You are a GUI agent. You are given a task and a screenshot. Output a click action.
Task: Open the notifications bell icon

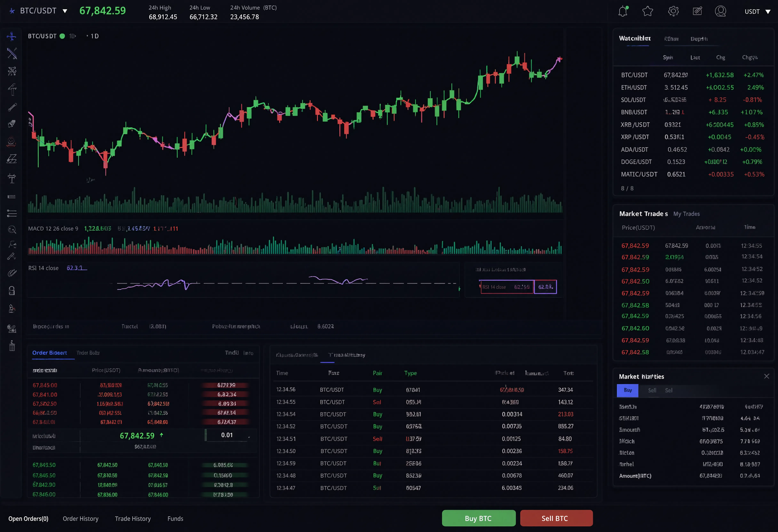(623, 11)
